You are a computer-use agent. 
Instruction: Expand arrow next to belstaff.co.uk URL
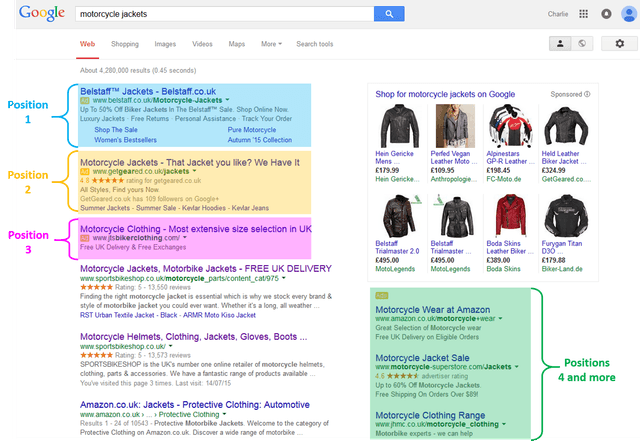point(227,100)
